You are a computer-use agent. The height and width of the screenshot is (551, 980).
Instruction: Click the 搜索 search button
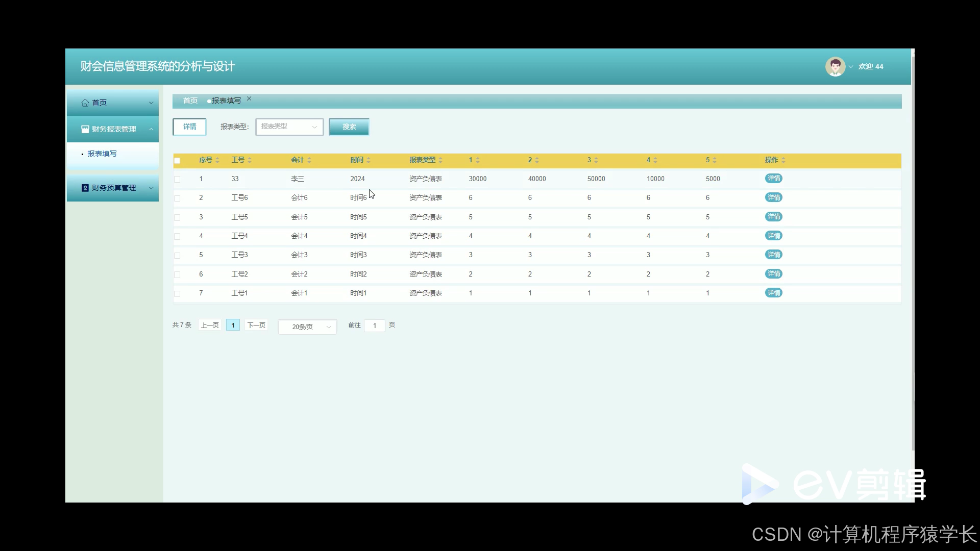349,127
